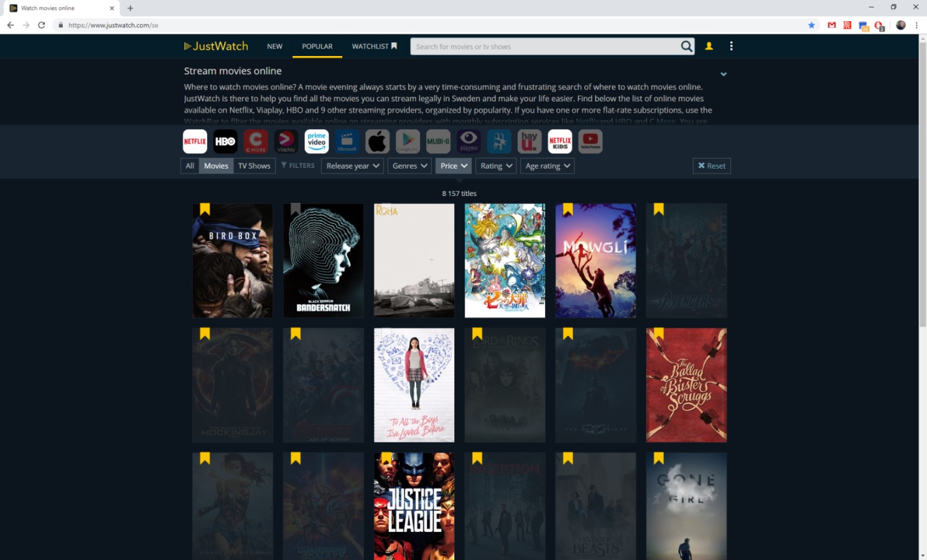Image resolution: width=927 pixels, height=560 pixels.
Task: Open the Genres dropdown
Action: 410,166
